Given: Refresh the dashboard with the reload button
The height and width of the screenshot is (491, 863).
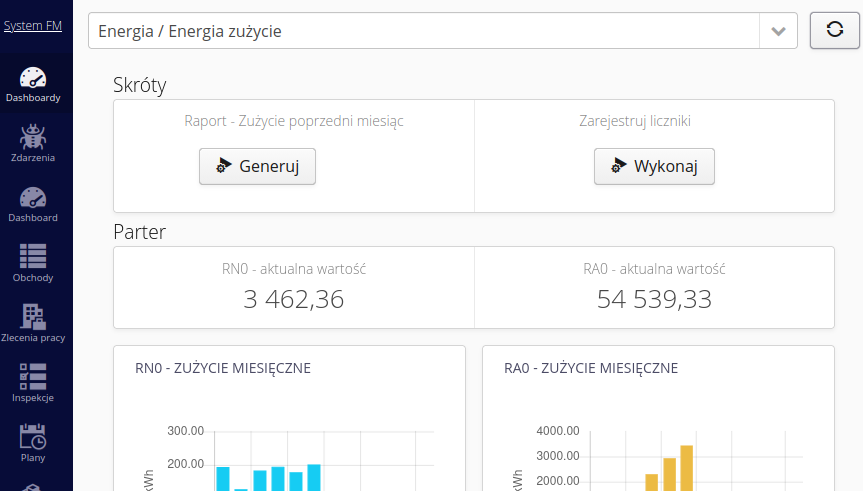Looking at the screenshot, I should 834,30.
